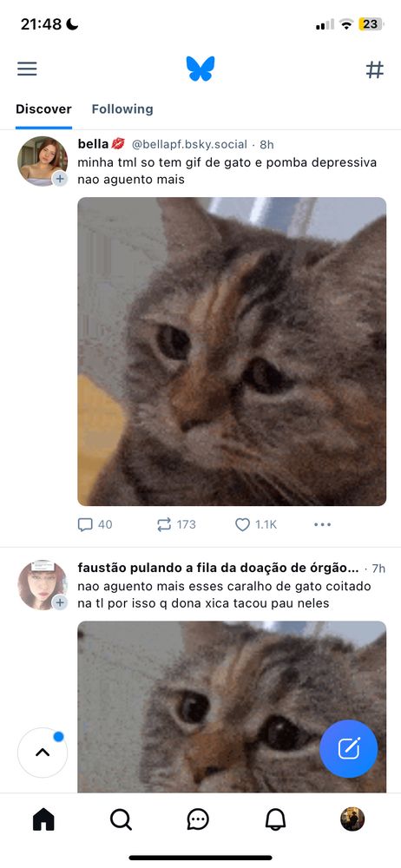This screenshot has width=401, height=868.
Task: Open feeds via the hashtag icon
Action: (375, 69)
